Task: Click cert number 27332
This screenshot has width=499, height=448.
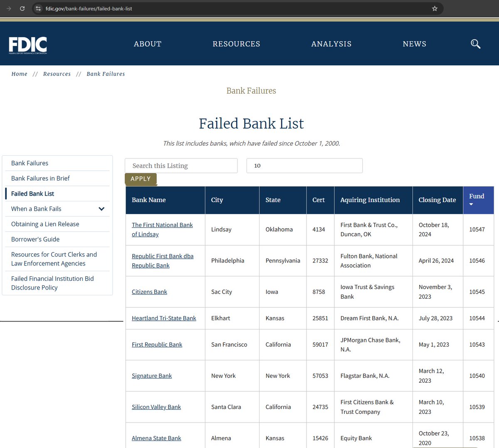Action: tap(320, 261)
